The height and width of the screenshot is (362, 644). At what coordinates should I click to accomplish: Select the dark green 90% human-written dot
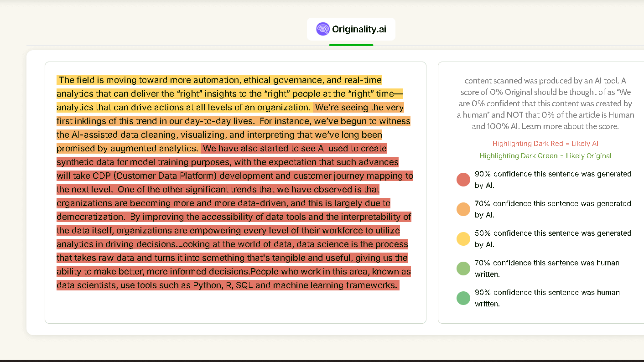coord(463,298)
